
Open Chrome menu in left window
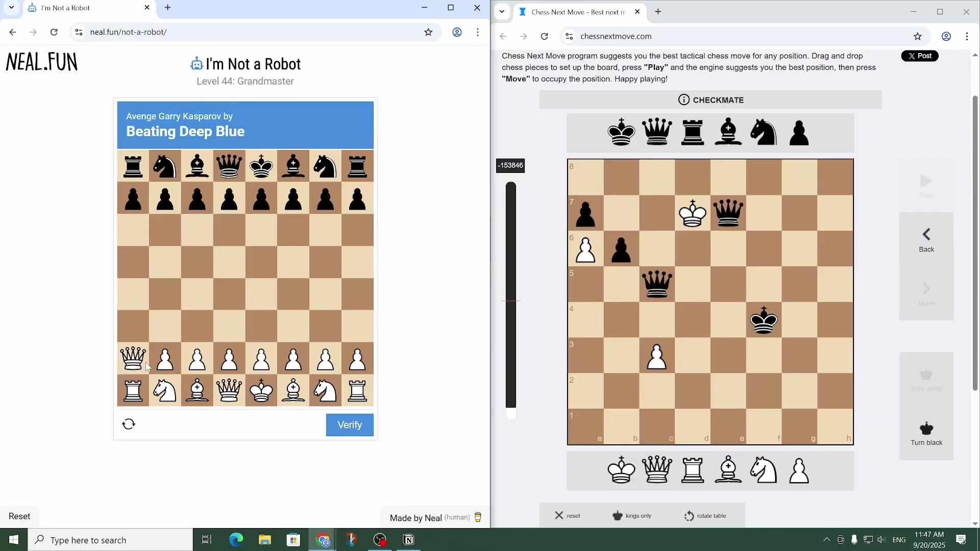pyautogui.click(x=478, y=32)
